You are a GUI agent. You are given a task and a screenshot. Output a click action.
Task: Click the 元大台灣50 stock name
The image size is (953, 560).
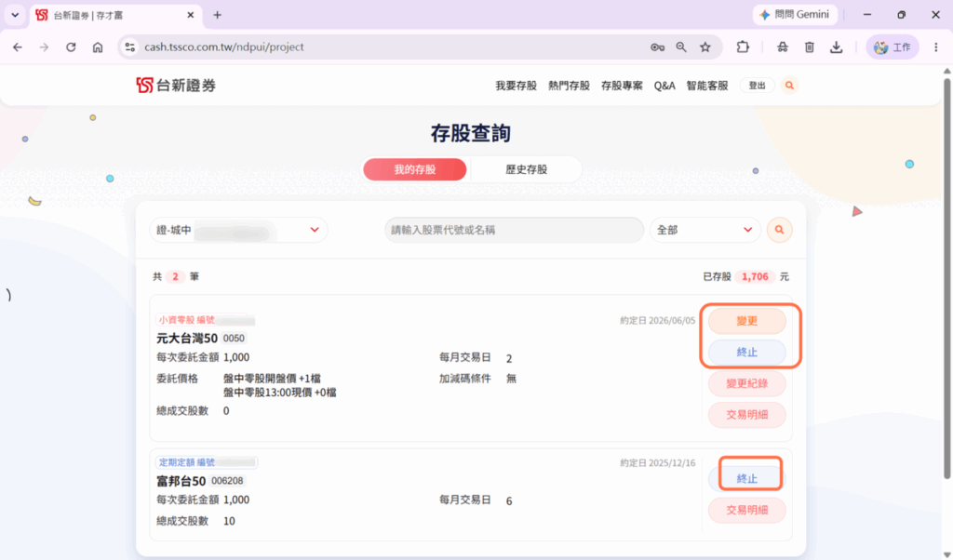(x=186, y=339)
